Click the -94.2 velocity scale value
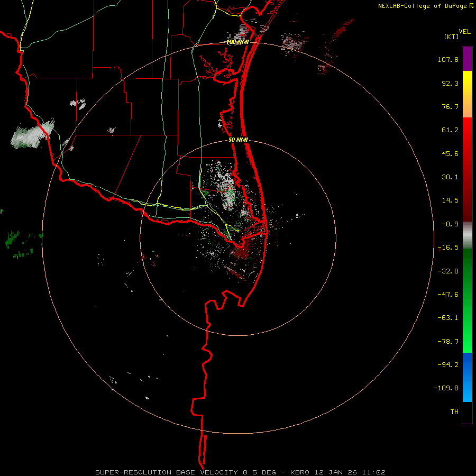Viewport: 476px width, 476px height. pos(448,365)
